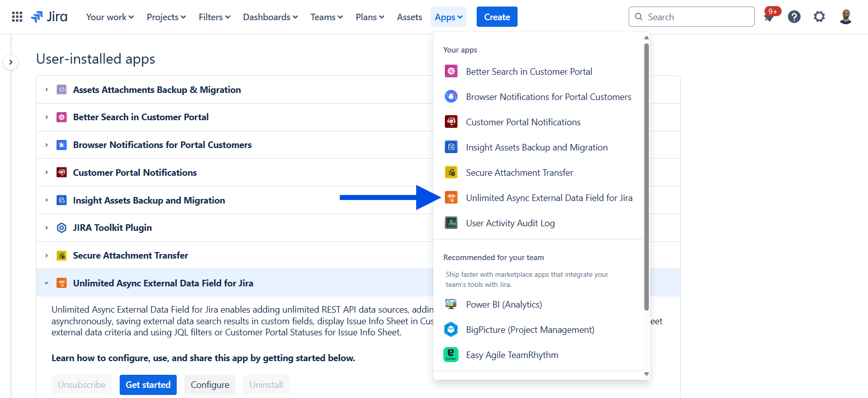Select BigPicture (Project Management) recommendation
The image size is (868, 398).
(538, 329)
